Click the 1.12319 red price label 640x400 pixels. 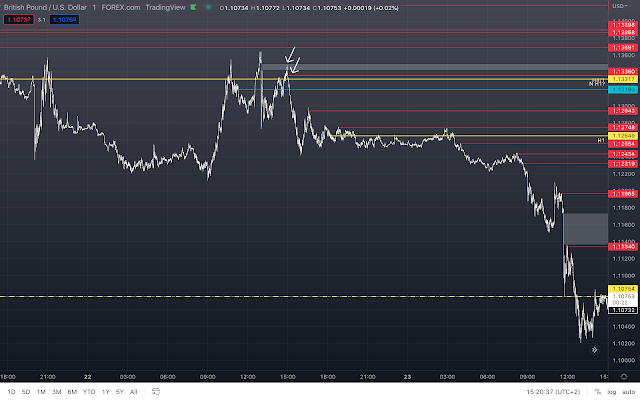[x=623, y=164]
